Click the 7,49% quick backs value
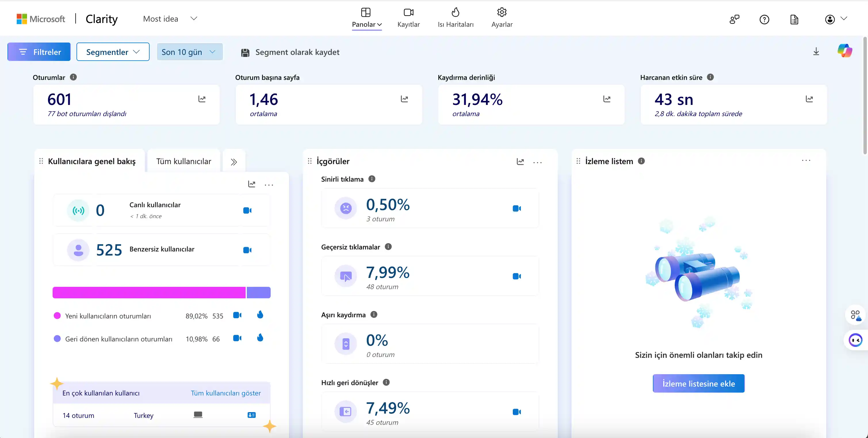868x438 pixels. click(388, 408)
